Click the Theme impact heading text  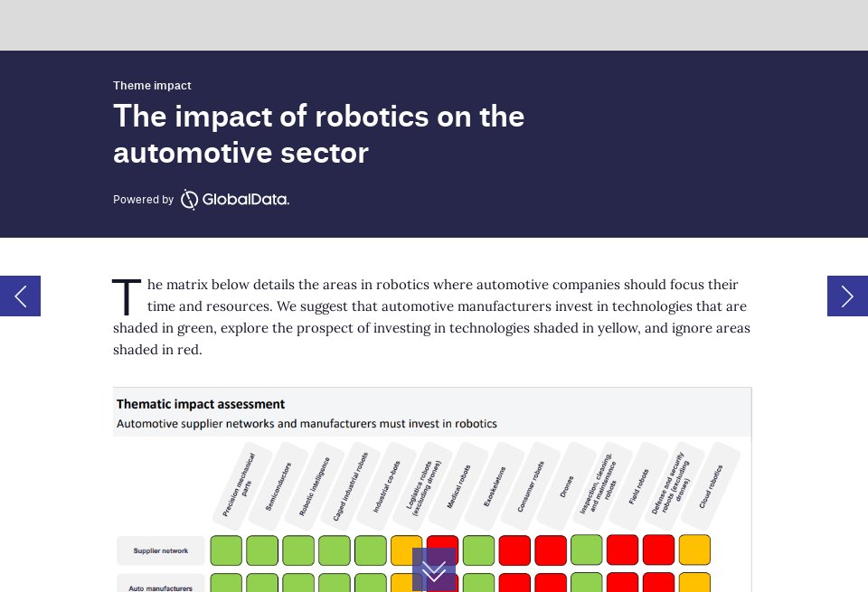click(152, 86)
